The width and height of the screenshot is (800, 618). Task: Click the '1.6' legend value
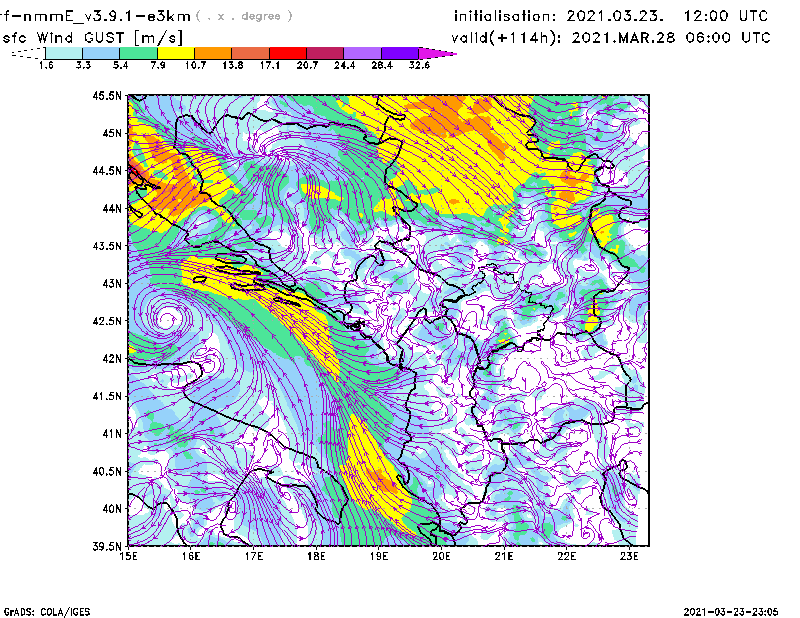pyautogui.click(x=46, y=65)
